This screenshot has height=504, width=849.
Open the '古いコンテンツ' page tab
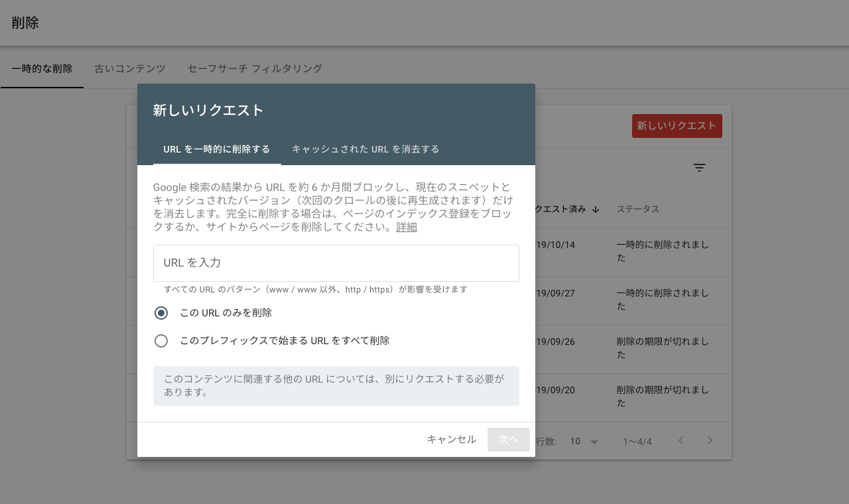point(130,68)
